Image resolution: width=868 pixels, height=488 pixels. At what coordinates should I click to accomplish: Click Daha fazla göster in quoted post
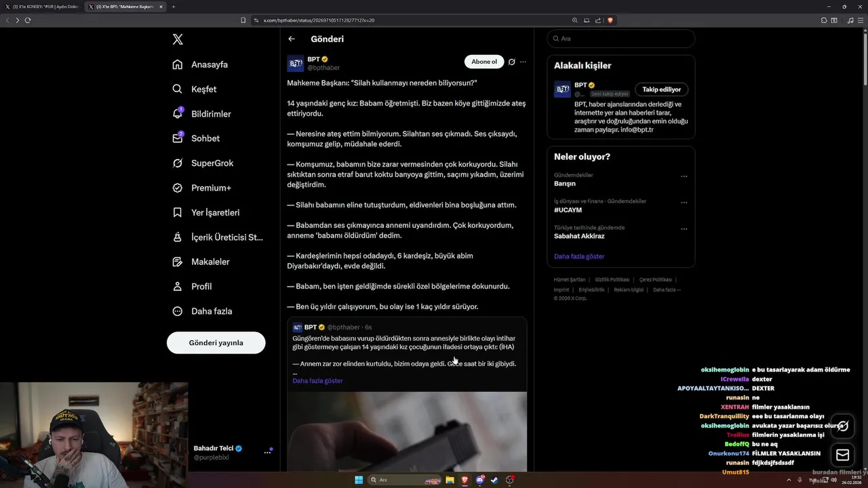317,381
